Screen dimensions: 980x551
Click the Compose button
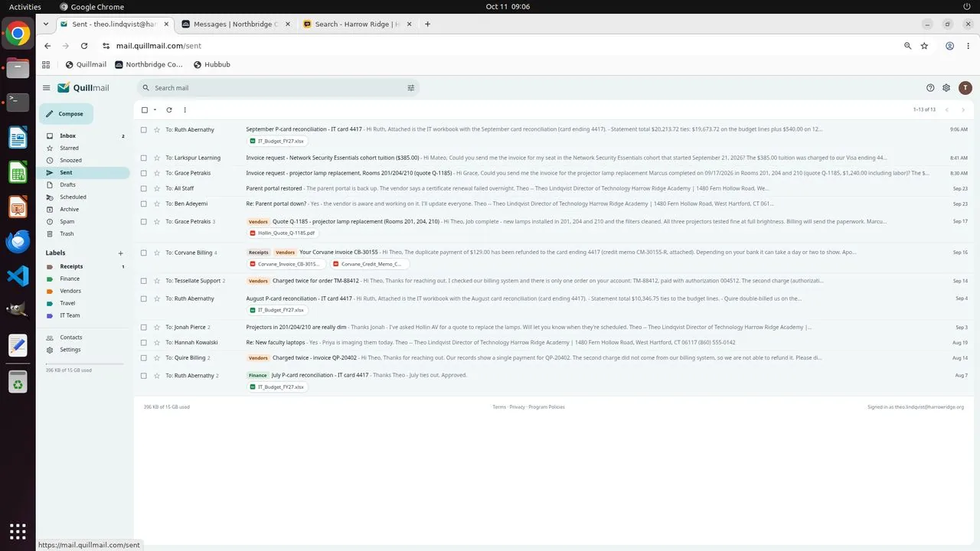(x=66, y=114)
